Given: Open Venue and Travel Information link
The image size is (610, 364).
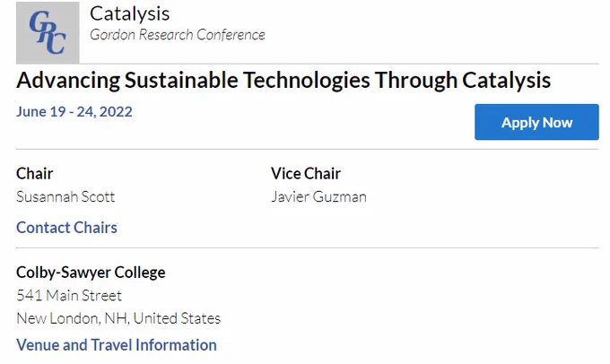Looking at the screenshot, I should pos(117,345).
